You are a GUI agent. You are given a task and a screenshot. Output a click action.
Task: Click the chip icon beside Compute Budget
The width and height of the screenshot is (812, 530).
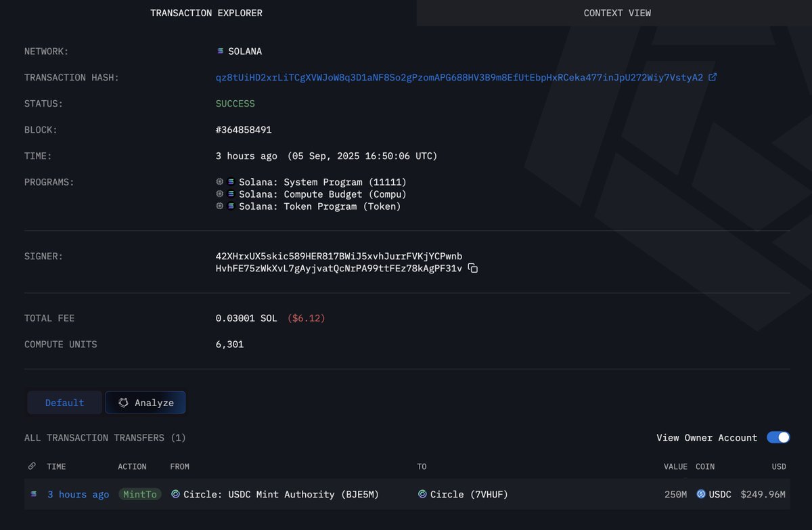(x=219, y=194)
